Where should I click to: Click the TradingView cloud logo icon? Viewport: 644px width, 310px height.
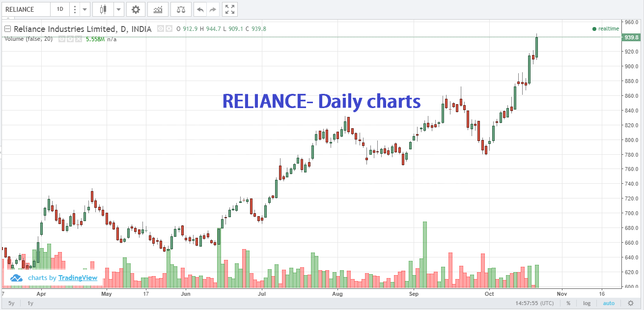17,278
